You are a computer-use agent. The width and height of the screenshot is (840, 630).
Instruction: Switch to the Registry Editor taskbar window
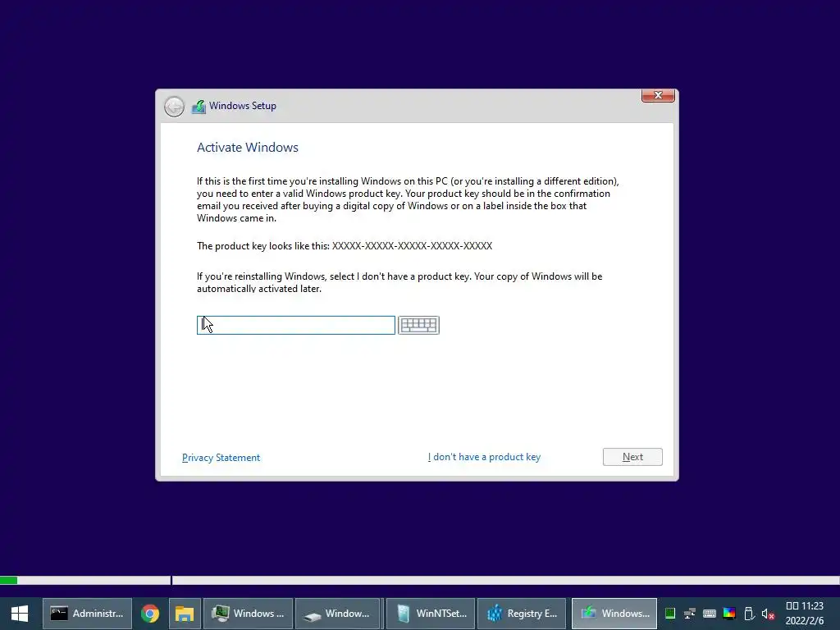click(522, 614)
